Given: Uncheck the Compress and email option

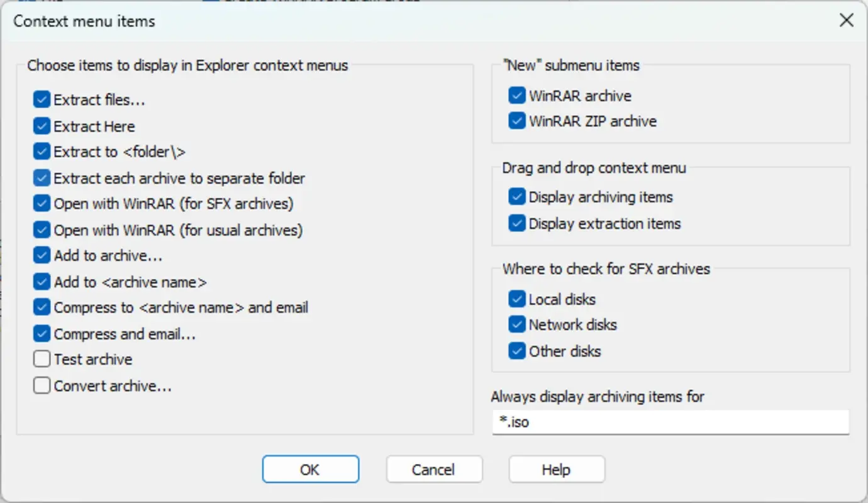Looking at the screenshot, I should 41,333.
